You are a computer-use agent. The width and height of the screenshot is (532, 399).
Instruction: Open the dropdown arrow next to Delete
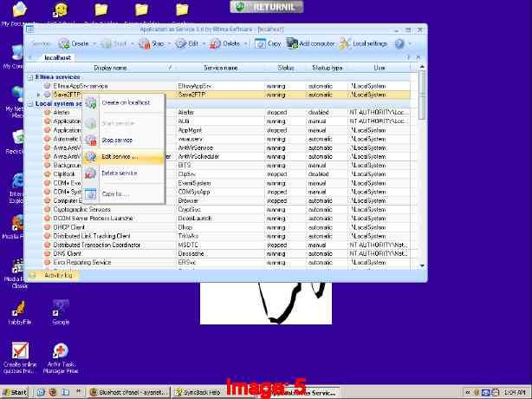[246, 44]
